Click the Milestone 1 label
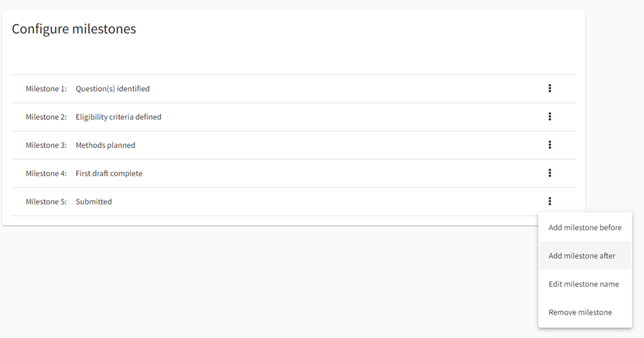This screenshot has height=338, width=644. pyautogui.click(x=46, y=88)
